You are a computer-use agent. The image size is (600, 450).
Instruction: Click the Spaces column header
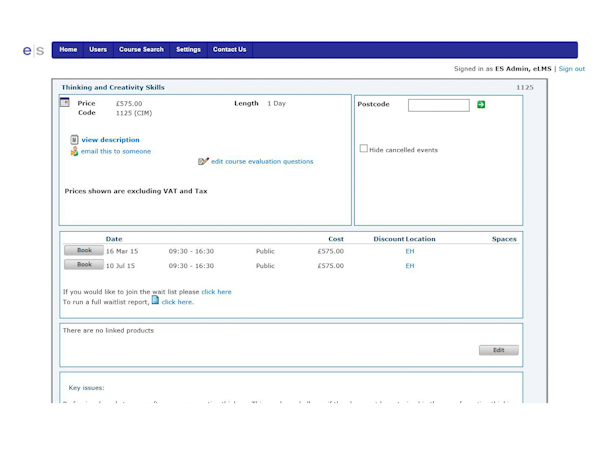[504, 239]
